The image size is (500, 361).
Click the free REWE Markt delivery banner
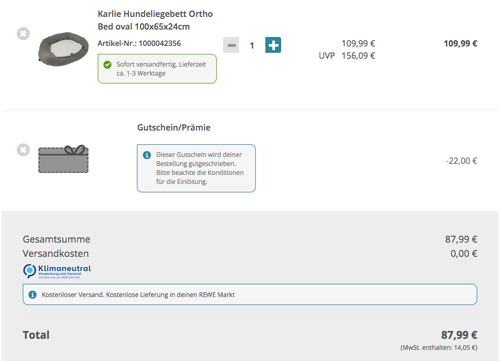coord(250,294)
